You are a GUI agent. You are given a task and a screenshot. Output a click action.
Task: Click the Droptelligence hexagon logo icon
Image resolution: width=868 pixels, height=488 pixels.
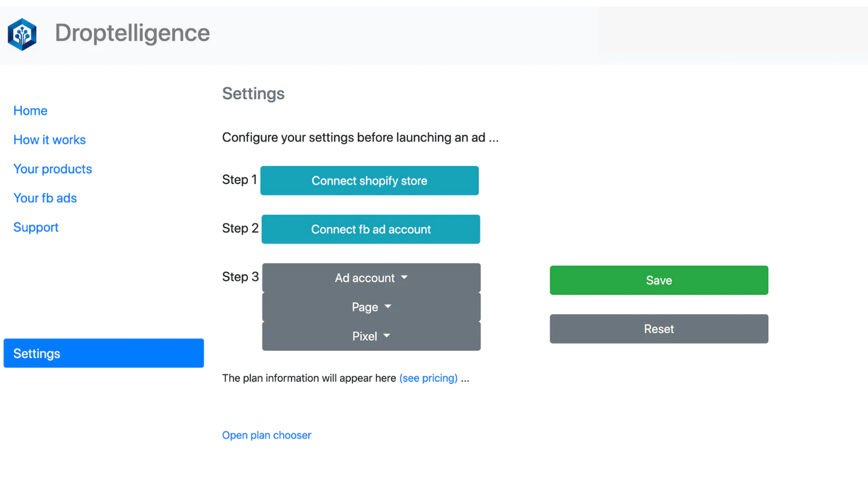[22, 34]
